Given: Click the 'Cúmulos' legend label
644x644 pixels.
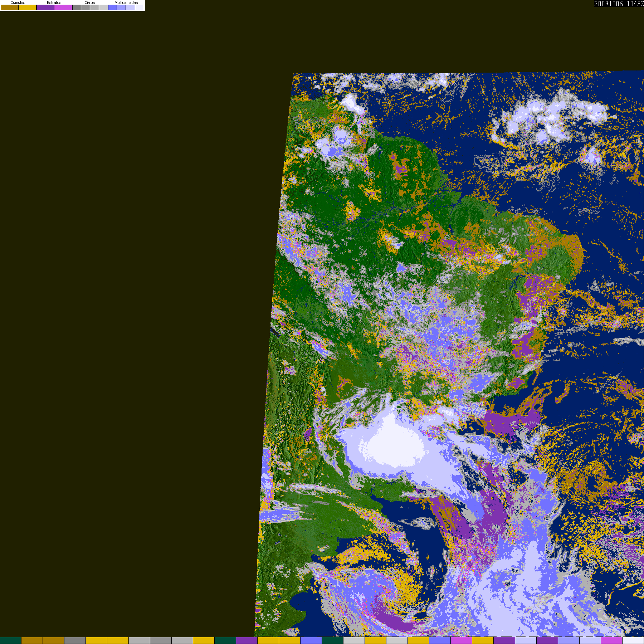Looking at the screenshot, I should coord(18,3).
